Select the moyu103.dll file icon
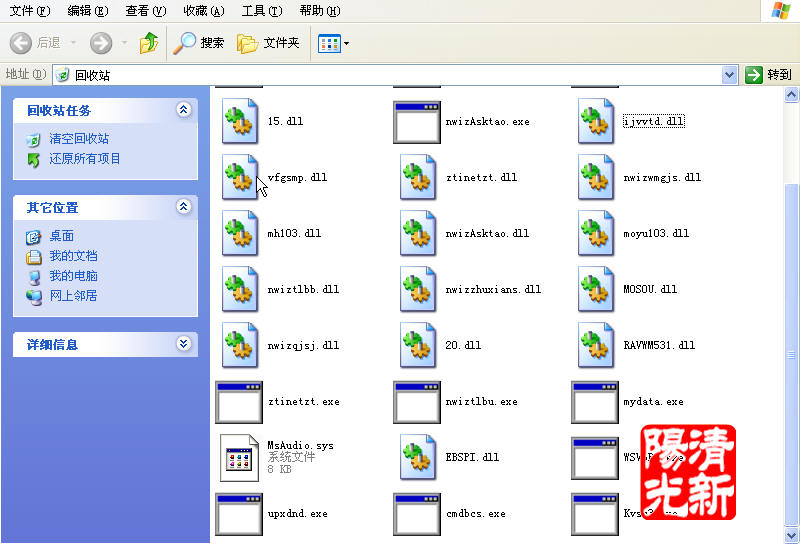Image resolution: width=800 pixels, height=544 pixels. (x=595, y=233)
